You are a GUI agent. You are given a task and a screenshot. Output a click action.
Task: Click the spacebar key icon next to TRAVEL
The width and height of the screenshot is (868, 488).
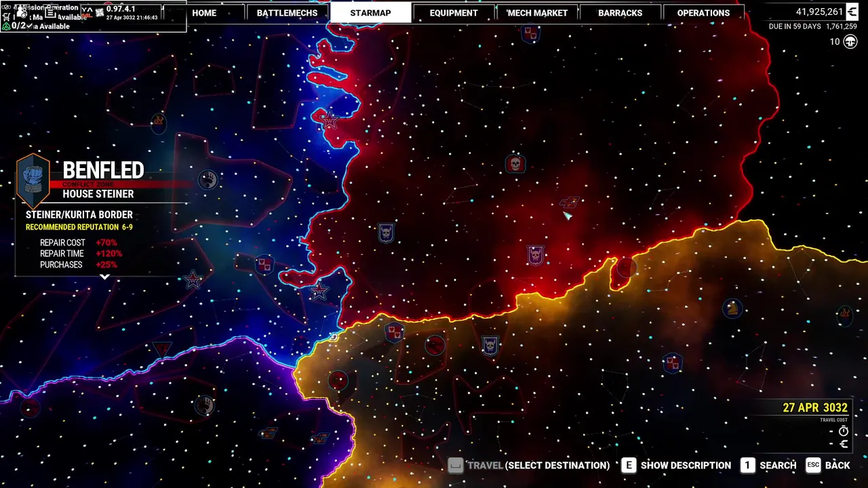pyautogui.click(x=456, y=465)
